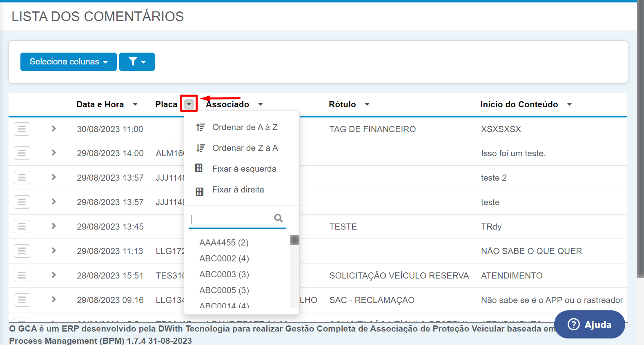This screenshot has width=644, height=345.
Task: Click the pin-right grid icon
Action: (x=200, y=192)
